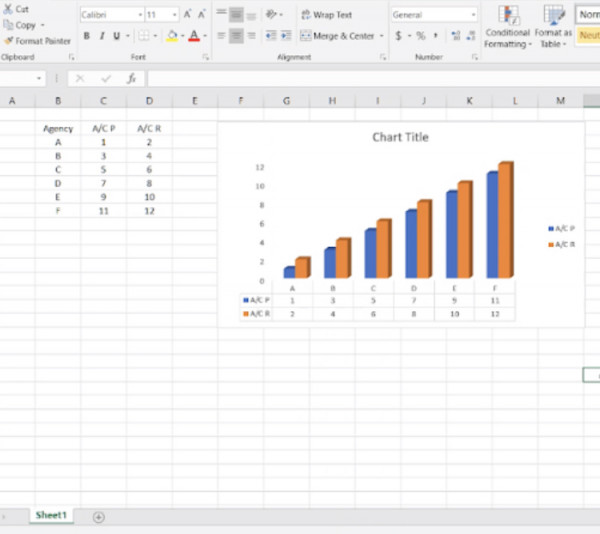Click the Chart Title text
The height and width of the screenshot is (534, 600).
pyautogui.click(x=400, y=137)
